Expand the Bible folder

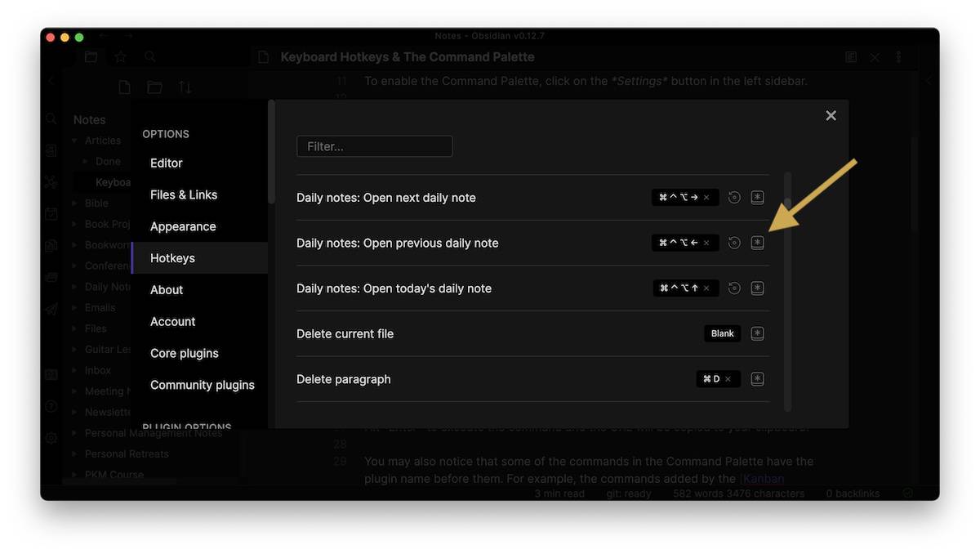pos(76,203)
